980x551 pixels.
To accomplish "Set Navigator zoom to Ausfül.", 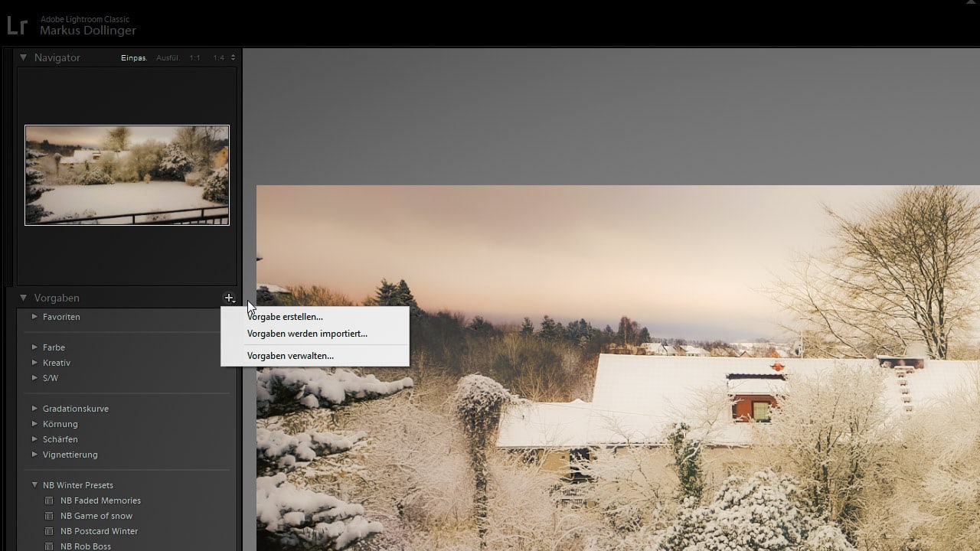I will click(168, 58).
